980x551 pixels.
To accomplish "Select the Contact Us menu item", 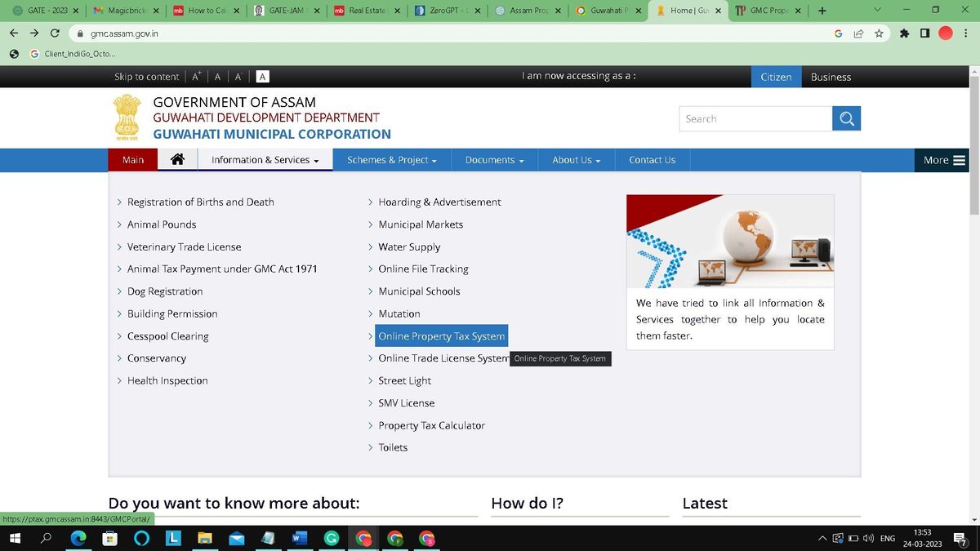I will coord(652,159).
